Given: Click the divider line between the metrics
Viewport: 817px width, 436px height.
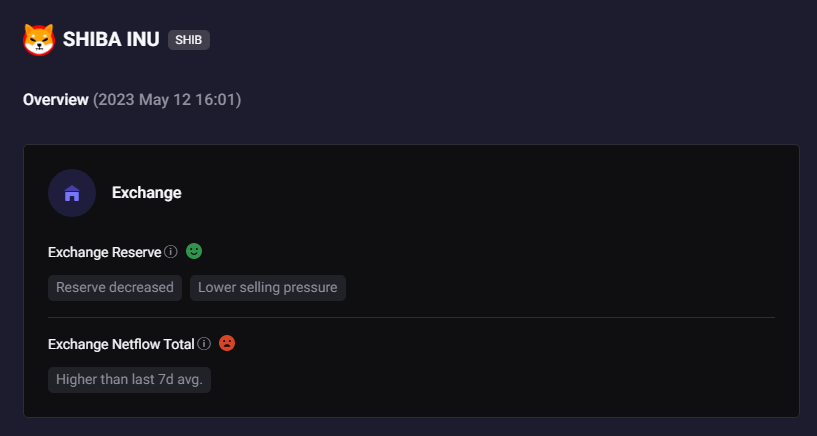Looking at the screenshot, I should pyautogui.click(x=411, y=317).
